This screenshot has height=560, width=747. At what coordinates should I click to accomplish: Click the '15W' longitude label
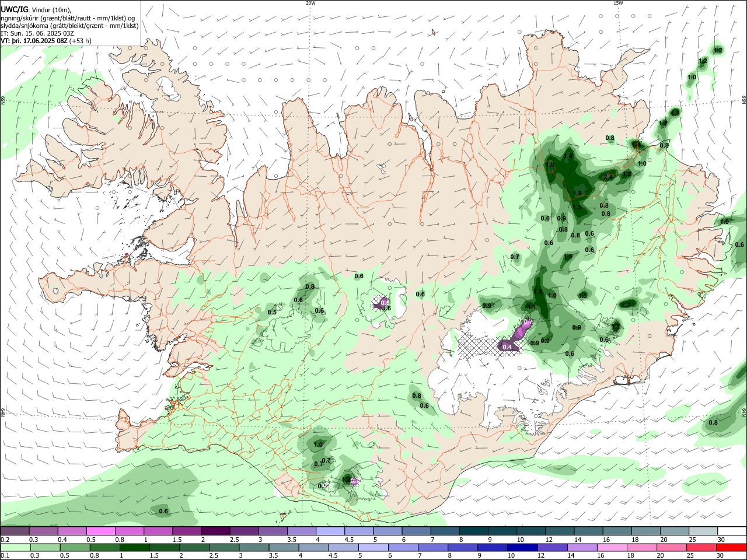(x=618, y=3)
